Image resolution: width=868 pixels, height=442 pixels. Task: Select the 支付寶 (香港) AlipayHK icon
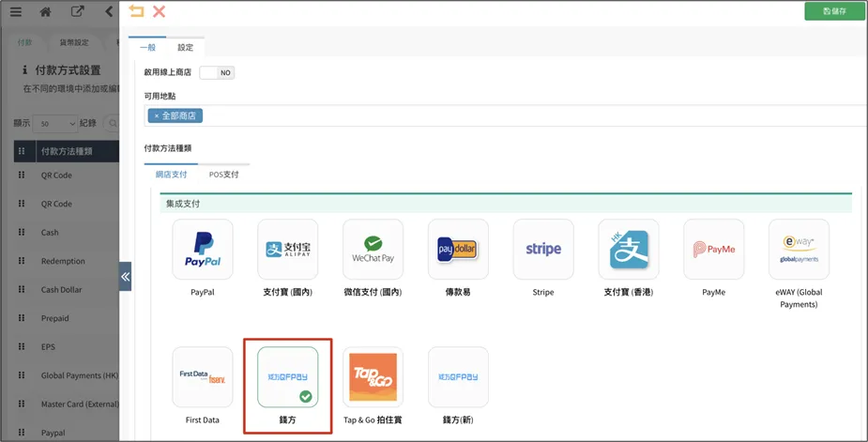629,250
